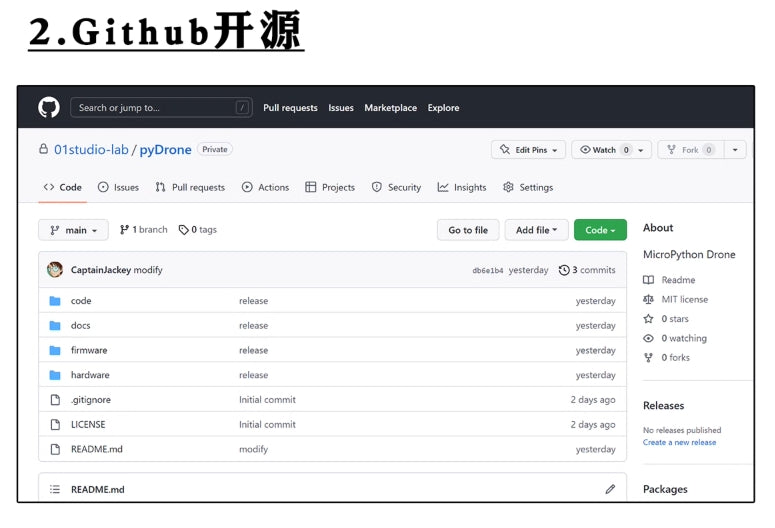Open Issues in top navigation bar
Screen dimensions: 775x528
341,107
